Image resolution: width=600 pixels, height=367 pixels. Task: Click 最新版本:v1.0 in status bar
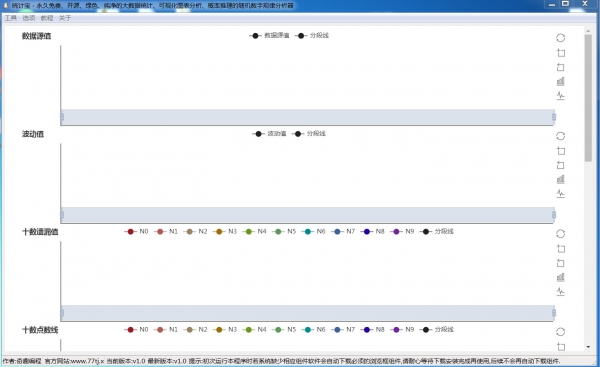tap(167, 361)
